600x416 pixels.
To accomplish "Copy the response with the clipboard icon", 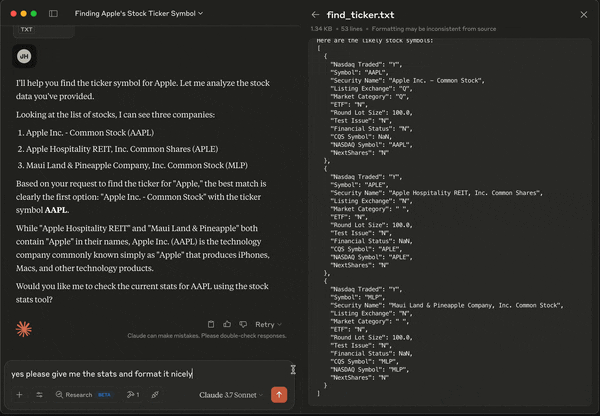I will [x=211, y=324].
